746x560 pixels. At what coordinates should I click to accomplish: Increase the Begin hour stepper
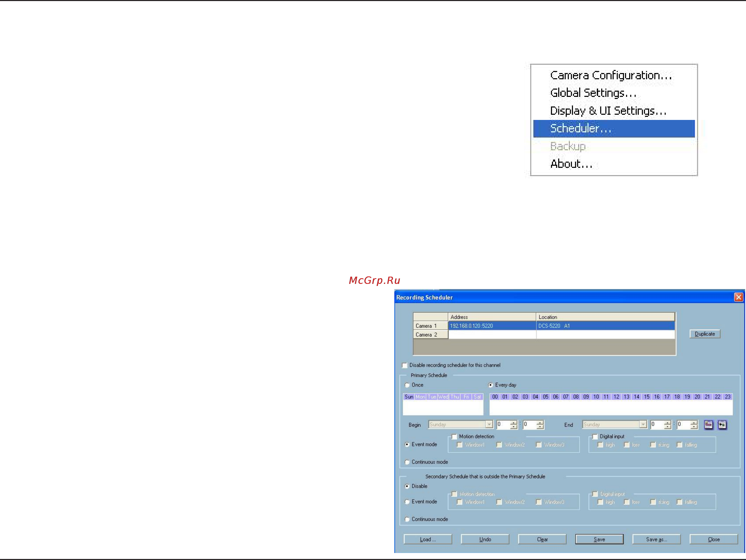[513, 423]
